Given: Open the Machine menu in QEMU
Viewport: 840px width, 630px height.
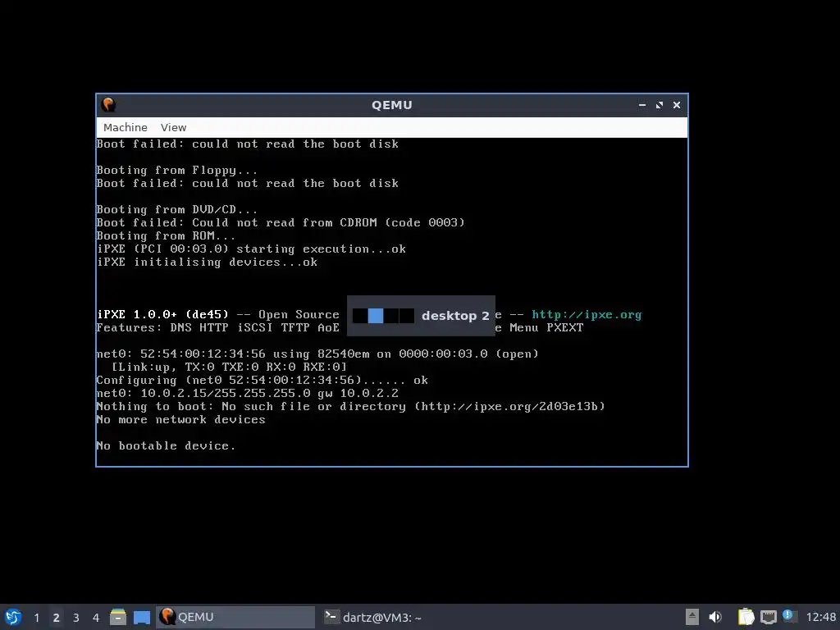Looking at the screenshot, I should pos(125,127).
